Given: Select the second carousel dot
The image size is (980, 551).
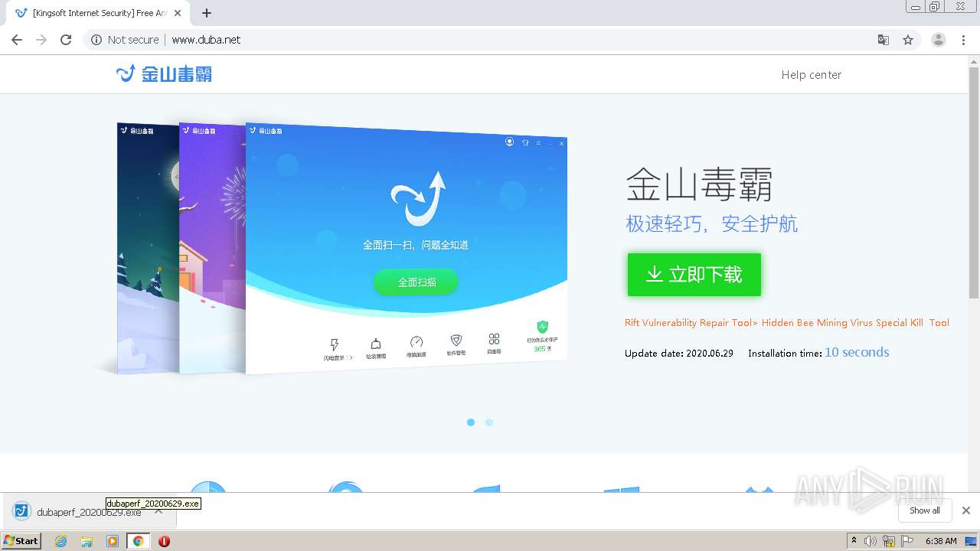Looking at the screenshot, I should [x=489, y=422].
